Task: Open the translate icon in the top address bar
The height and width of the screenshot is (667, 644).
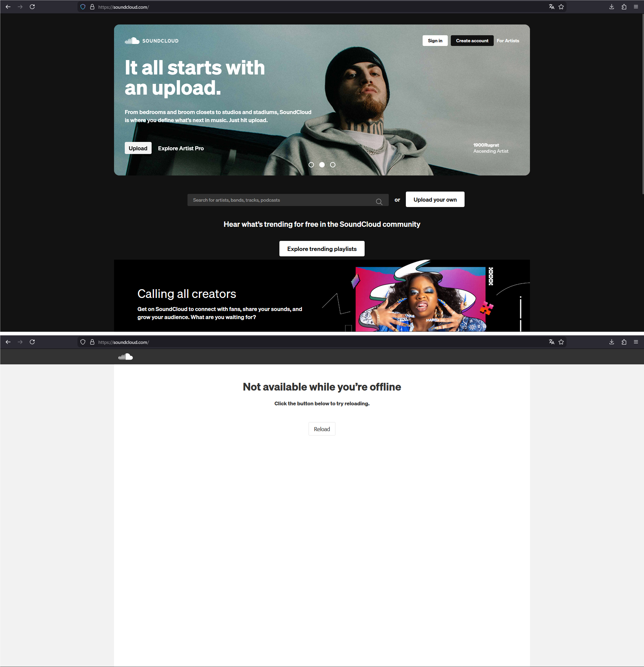Action: [x=551, y=7]
